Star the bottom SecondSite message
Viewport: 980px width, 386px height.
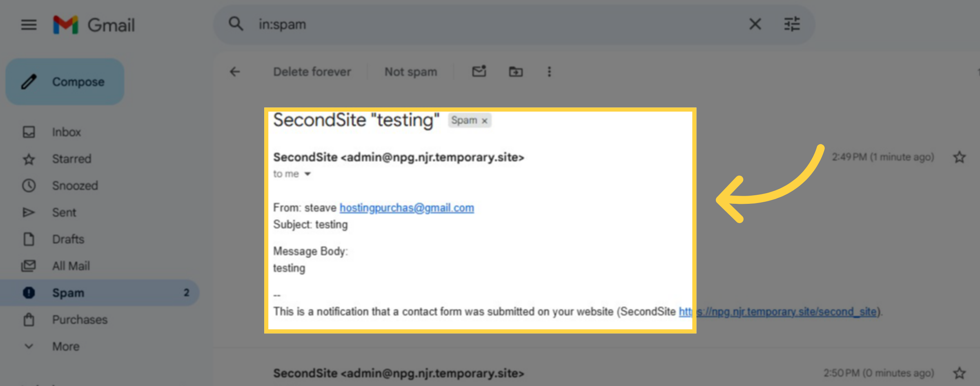(x=959, y=373)
